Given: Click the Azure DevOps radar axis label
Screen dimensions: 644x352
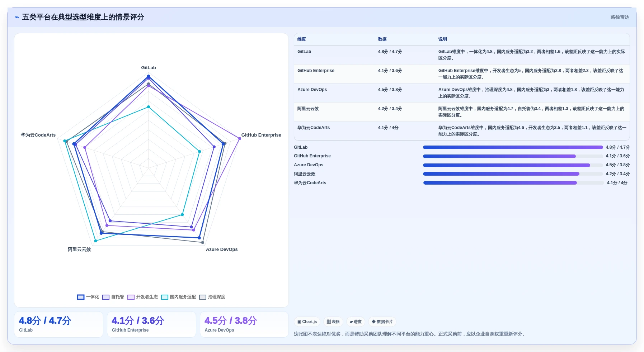Looking at the screenshot, I should (222, 249).
